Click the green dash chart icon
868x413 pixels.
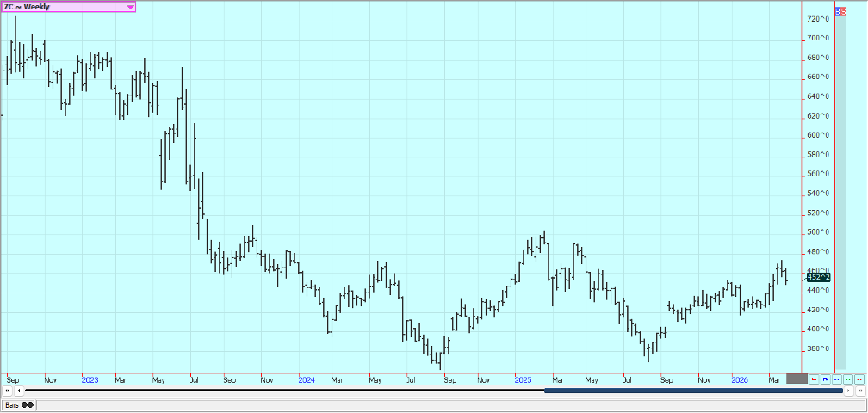[x=847, y=379]
